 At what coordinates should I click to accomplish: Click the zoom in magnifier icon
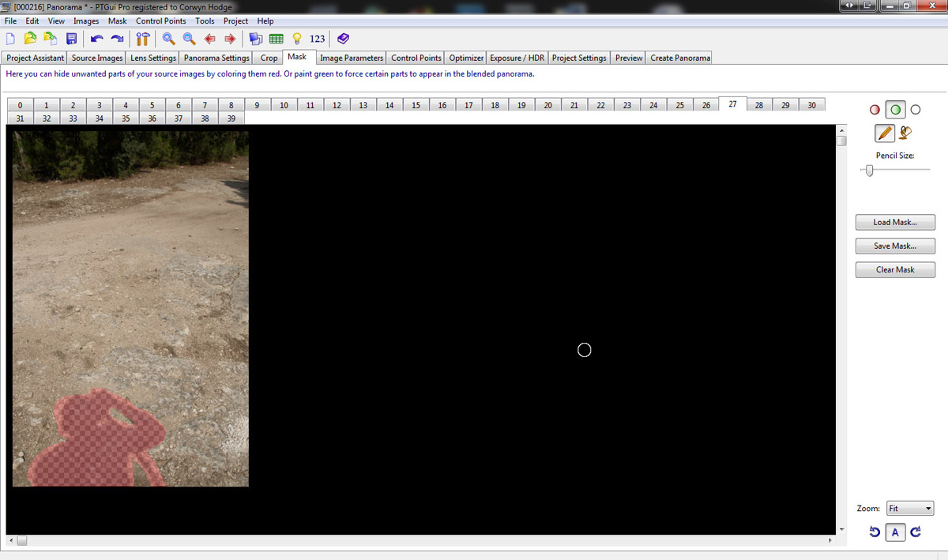168,39
